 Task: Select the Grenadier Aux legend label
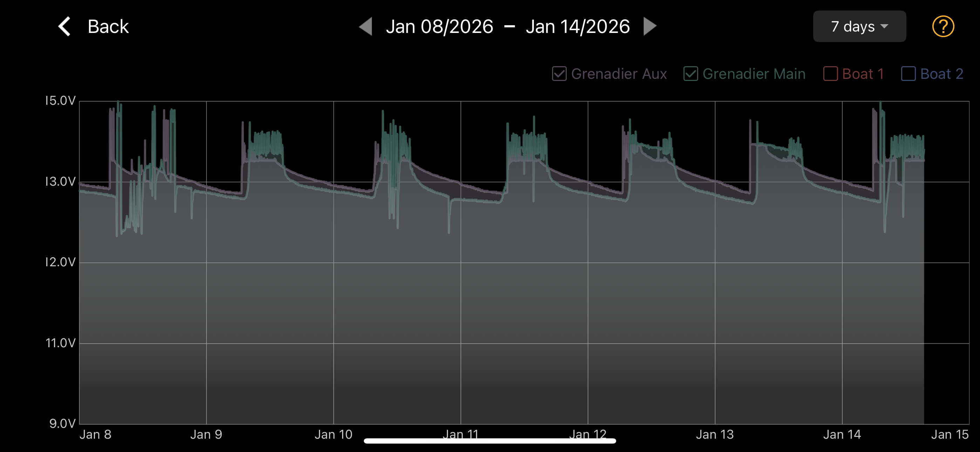coord(619,74)
